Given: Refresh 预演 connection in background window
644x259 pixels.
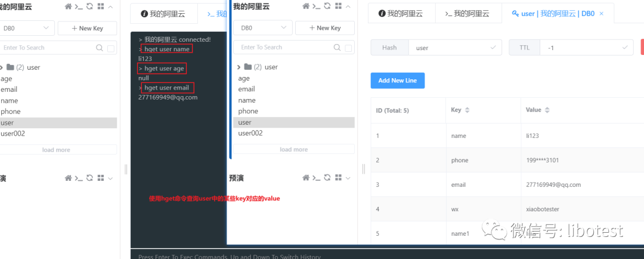Looking at the screenshot, I should tap(89, 178).
